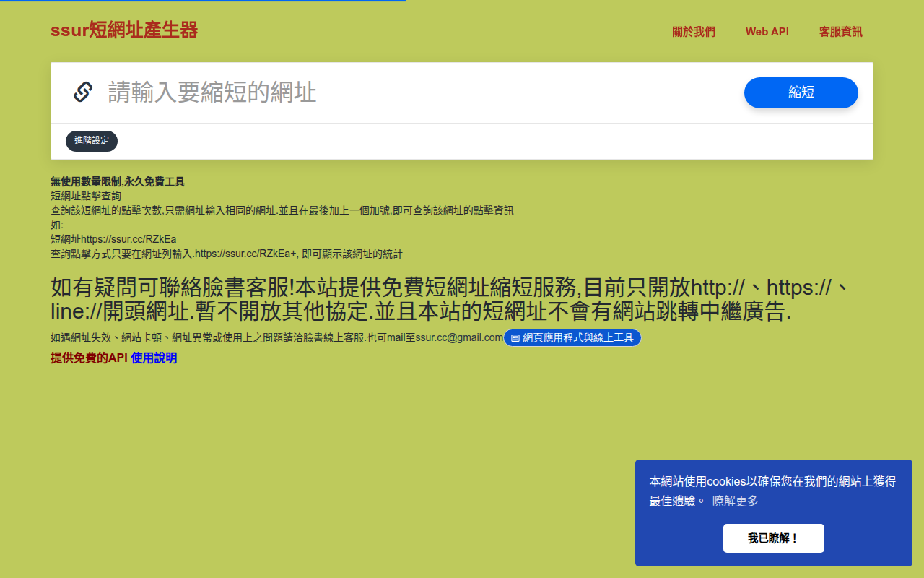
Task: Click the 提供免費的API text
Action: (89, 358)
